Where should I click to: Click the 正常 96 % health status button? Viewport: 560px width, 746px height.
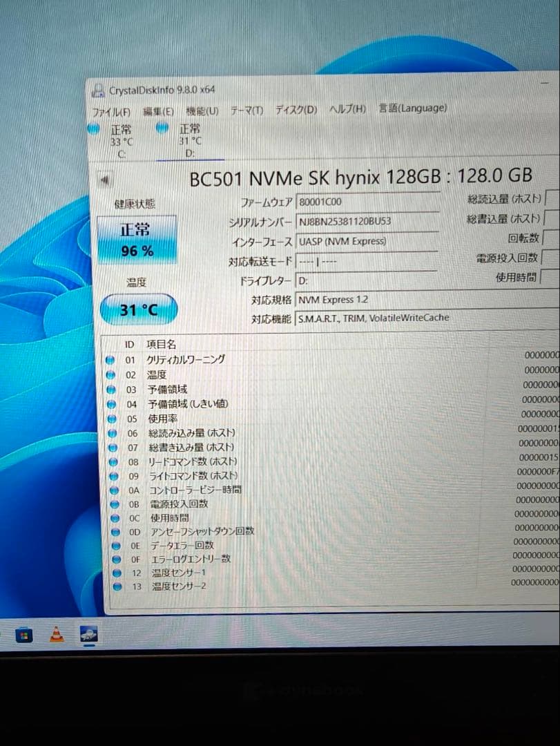coord(137,240)
